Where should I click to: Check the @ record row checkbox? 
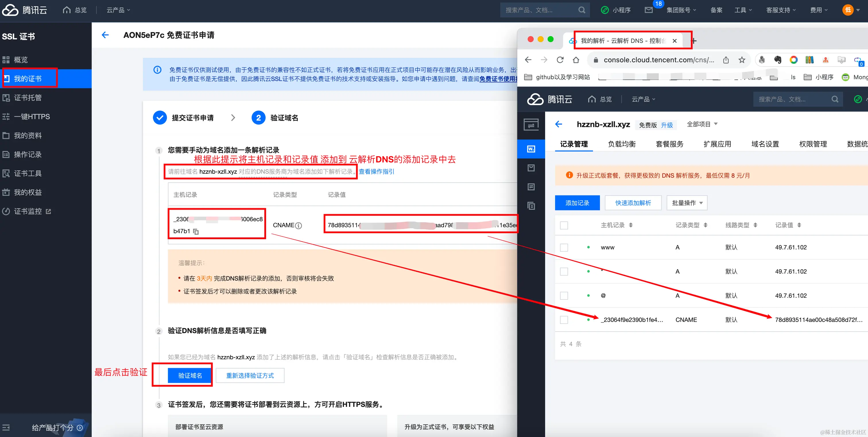(x=564, y=296)
